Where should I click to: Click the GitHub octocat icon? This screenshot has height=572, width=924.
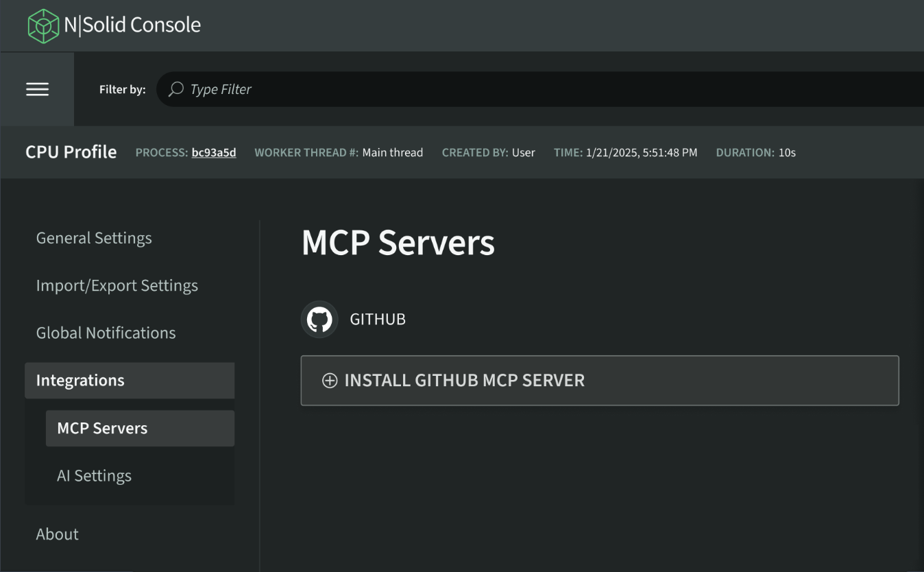tap(319, 319)
